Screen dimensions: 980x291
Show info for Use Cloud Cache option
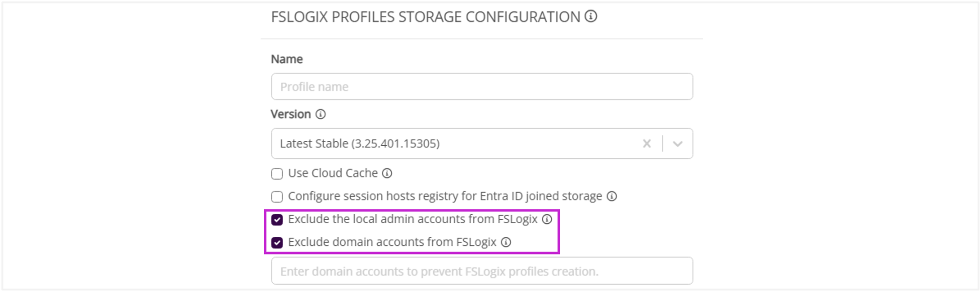(x=387, y=174)
